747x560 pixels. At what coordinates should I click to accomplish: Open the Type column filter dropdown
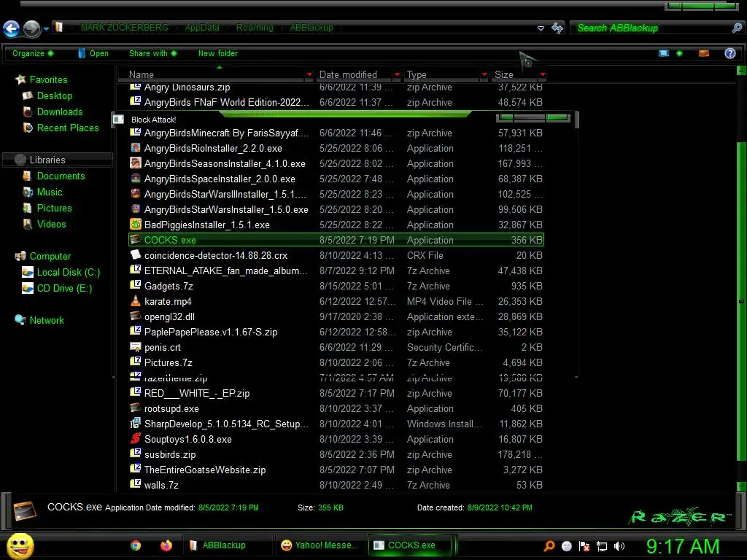coord(484,75)
